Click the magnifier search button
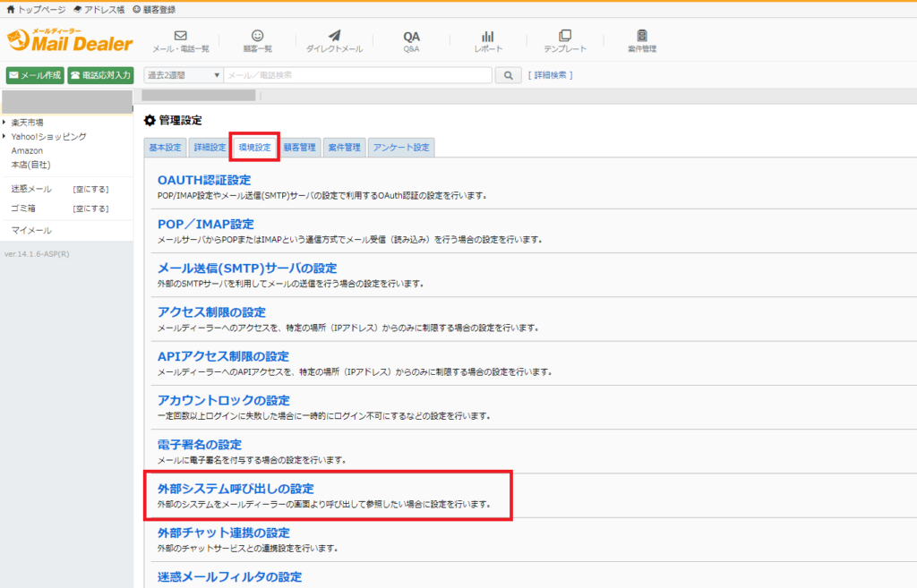Screen dimensions: 917x588 coord(508,75)
